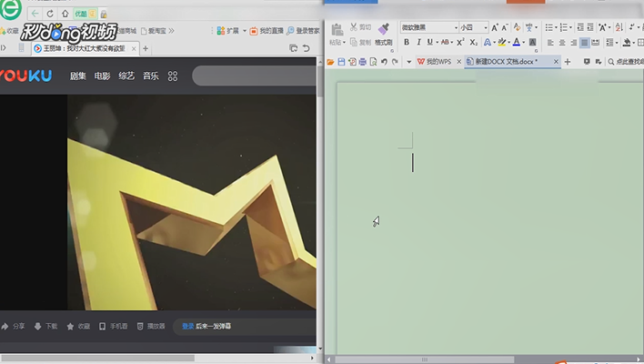The width and height of the screenshot is (644, 364).
Task: Toggle align left paragraph alignment
Action: coord(550,43)
